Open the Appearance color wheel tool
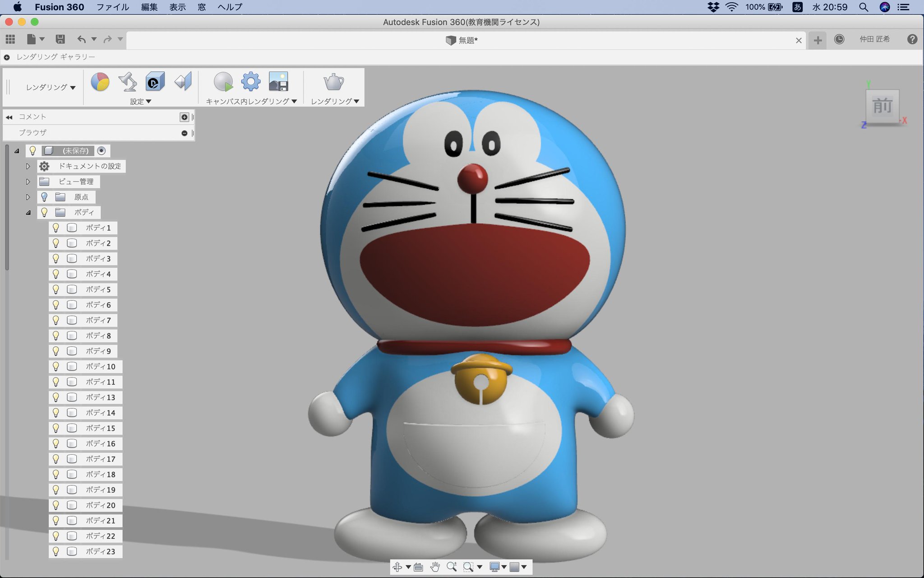 [x=100, y=82]
